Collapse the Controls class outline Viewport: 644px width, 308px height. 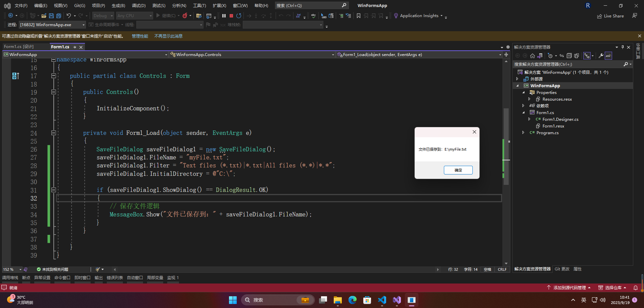(53, 76)
